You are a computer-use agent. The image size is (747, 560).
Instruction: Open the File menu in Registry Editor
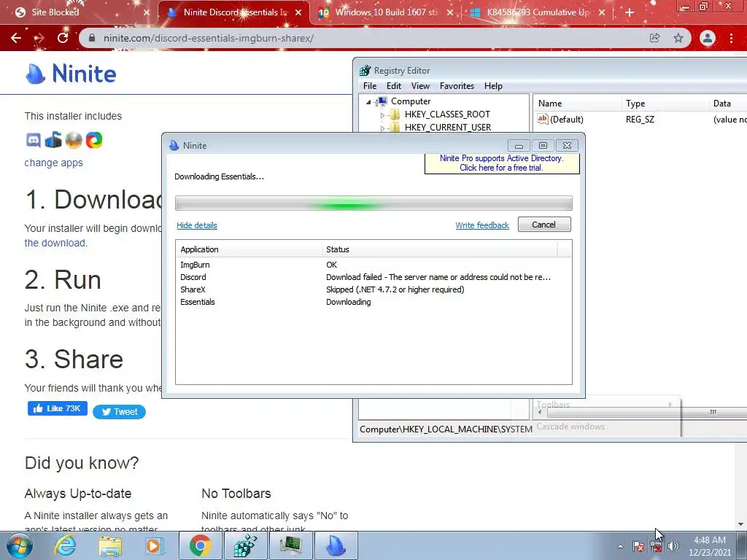(x=370, y=86)
